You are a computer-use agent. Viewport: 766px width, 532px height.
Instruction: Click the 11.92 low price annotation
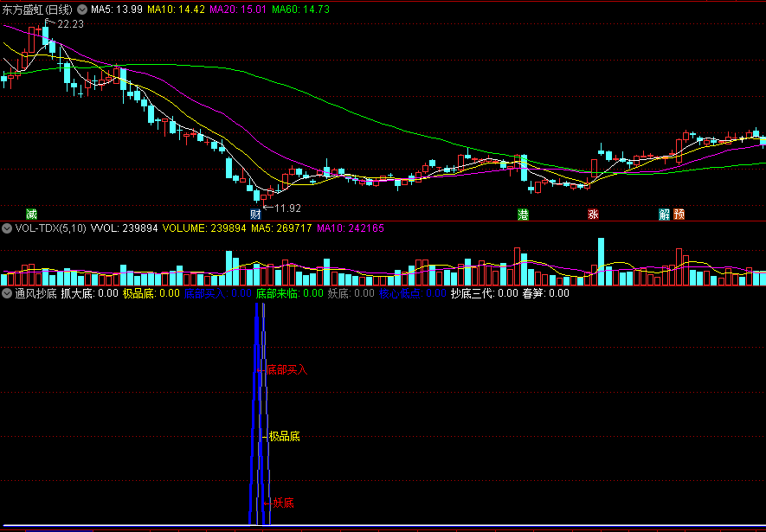coord(287,208)
